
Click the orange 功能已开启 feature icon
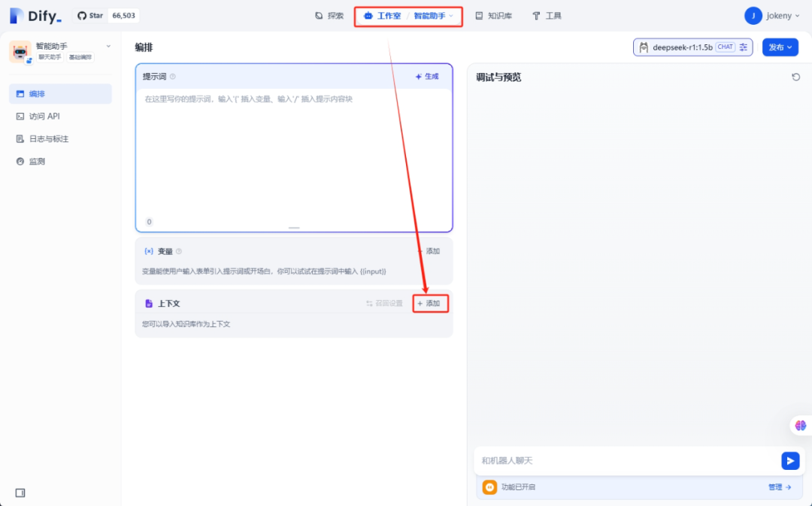pyautogui.click(x=489, y=487)
